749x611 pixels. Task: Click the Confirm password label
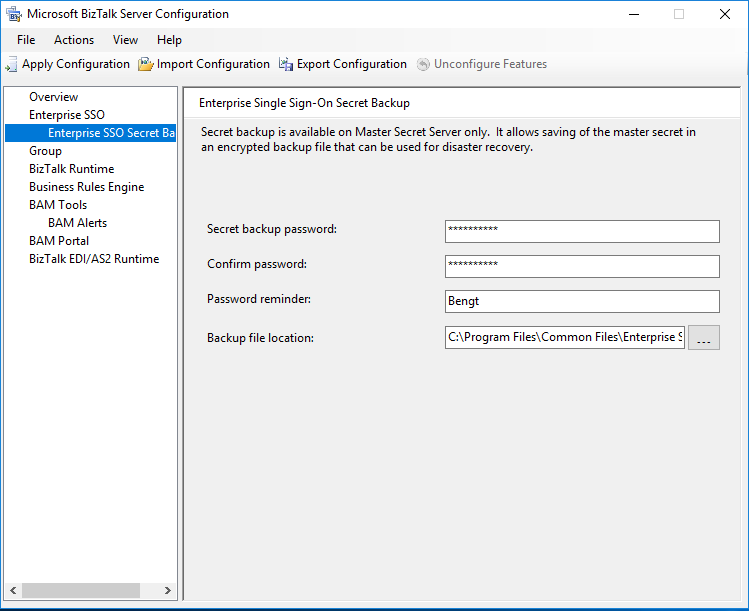(x=257, y=264)
